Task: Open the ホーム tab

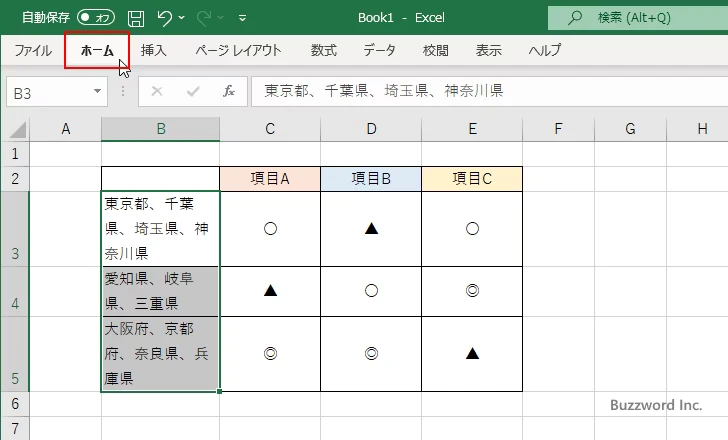Action: pos(97,50)
